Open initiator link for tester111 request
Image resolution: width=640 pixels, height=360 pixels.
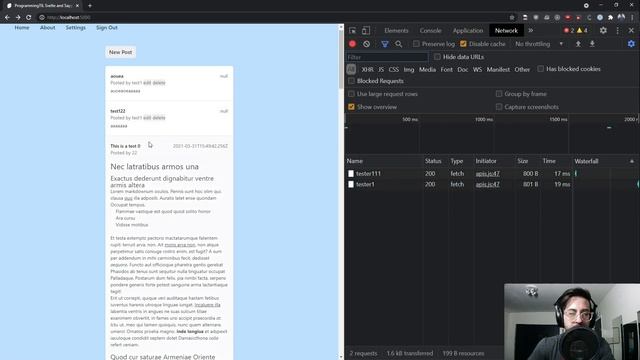pos(487,173)
